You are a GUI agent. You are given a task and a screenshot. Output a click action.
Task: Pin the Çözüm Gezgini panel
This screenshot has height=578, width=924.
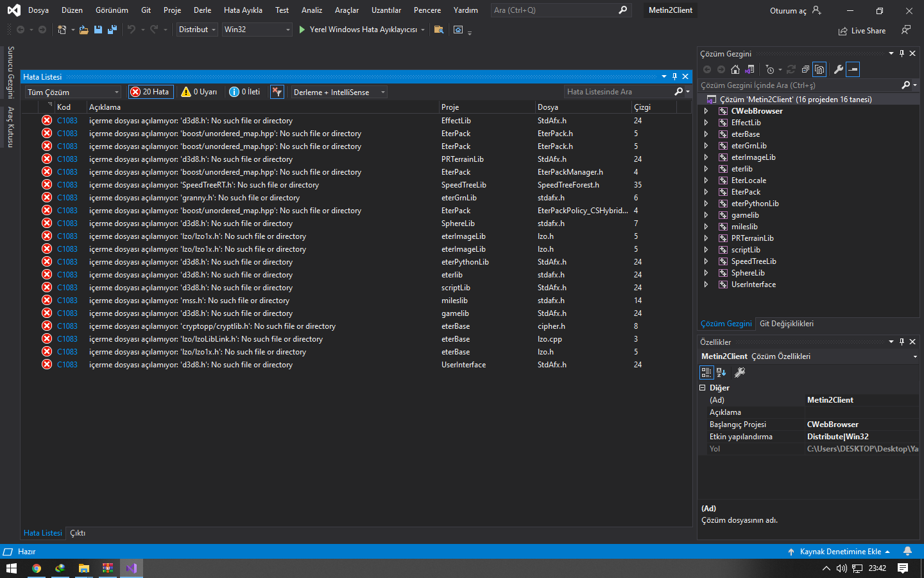tap(902, 53)
